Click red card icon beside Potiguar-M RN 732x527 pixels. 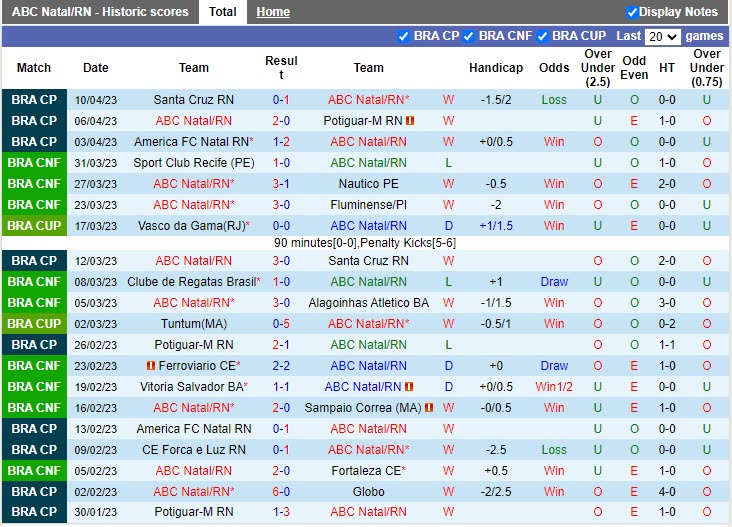[410, 121]
